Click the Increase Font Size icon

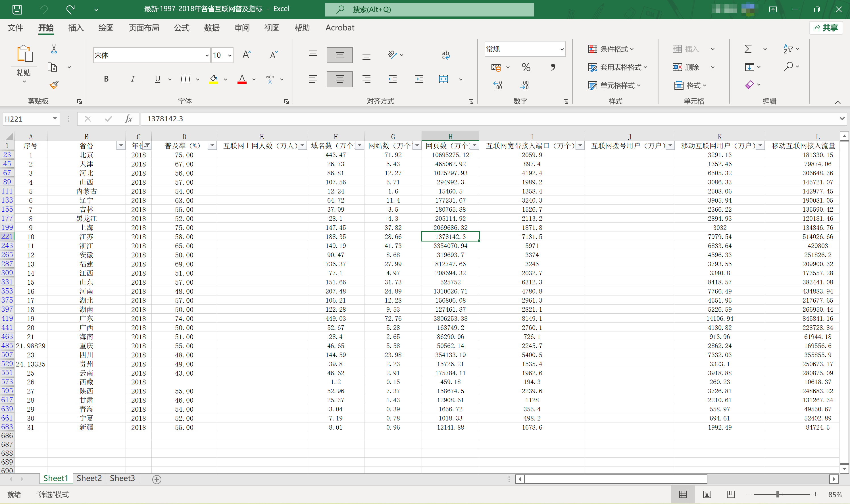pos(247,55)
